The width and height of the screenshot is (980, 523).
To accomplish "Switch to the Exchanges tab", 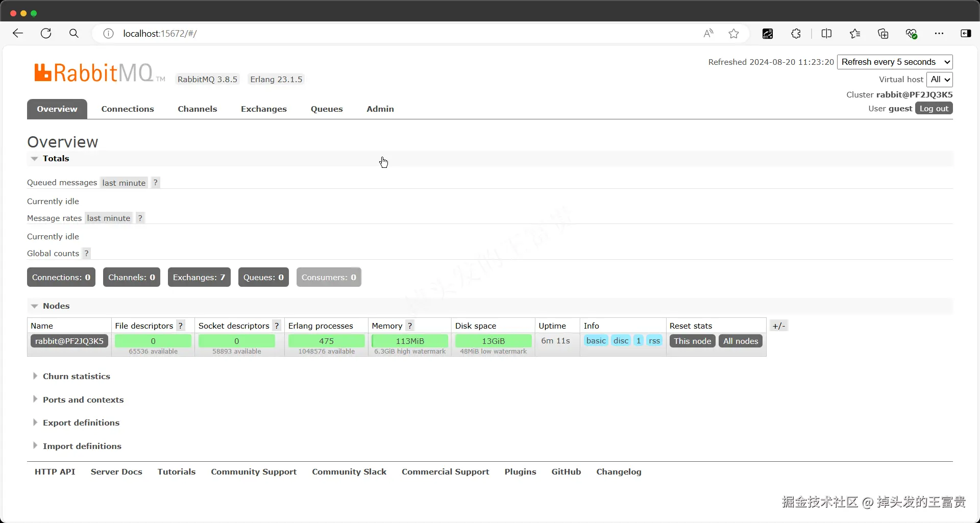I will tap(264, 109).
